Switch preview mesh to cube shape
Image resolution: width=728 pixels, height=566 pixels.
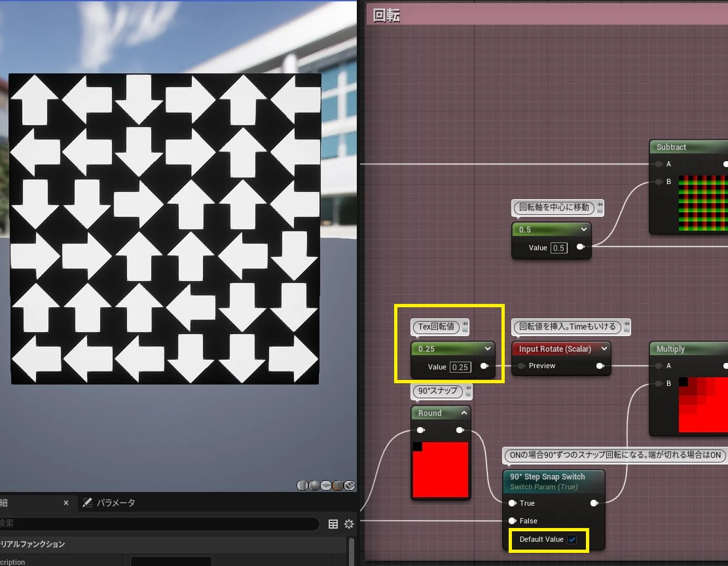click(338, 485)
